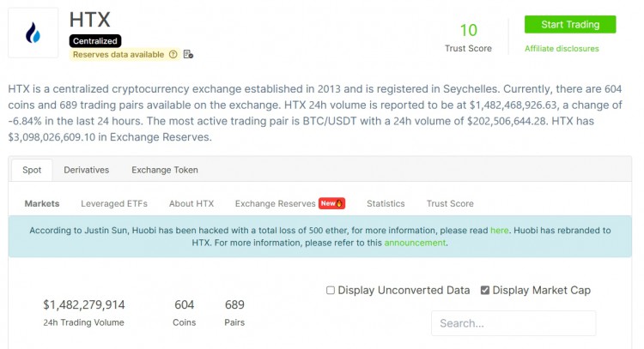Switch to the Derivatives tab
The height and width of the screenshot is (349, 644).
87,170
